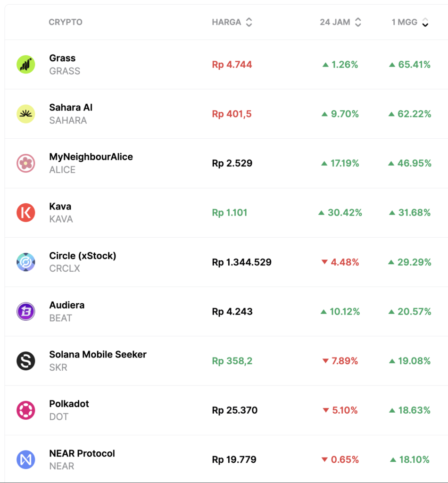Image resolution: width=448 pixels, height=483 pixels.
Task: Click the purple Audiera logo icon
Action: point(26,312)
